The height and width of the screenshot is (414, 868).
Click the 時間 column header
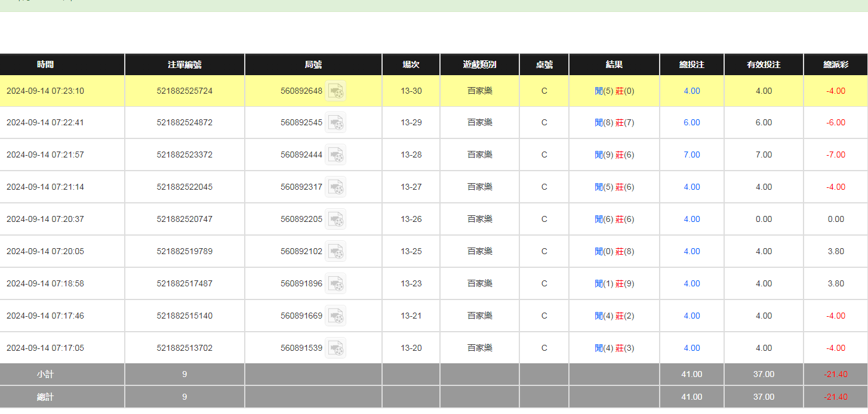click(x=45, y=64)
